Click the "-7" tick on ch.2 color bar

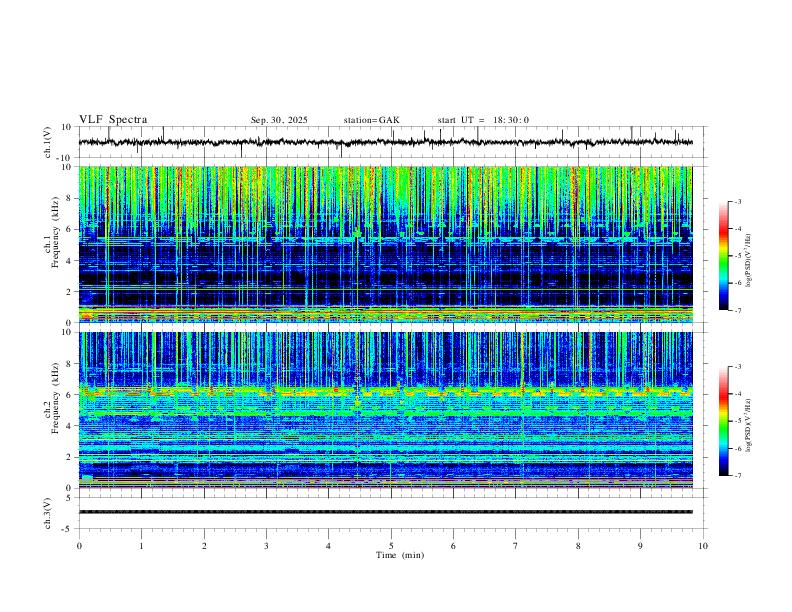[x=737, y=476]
